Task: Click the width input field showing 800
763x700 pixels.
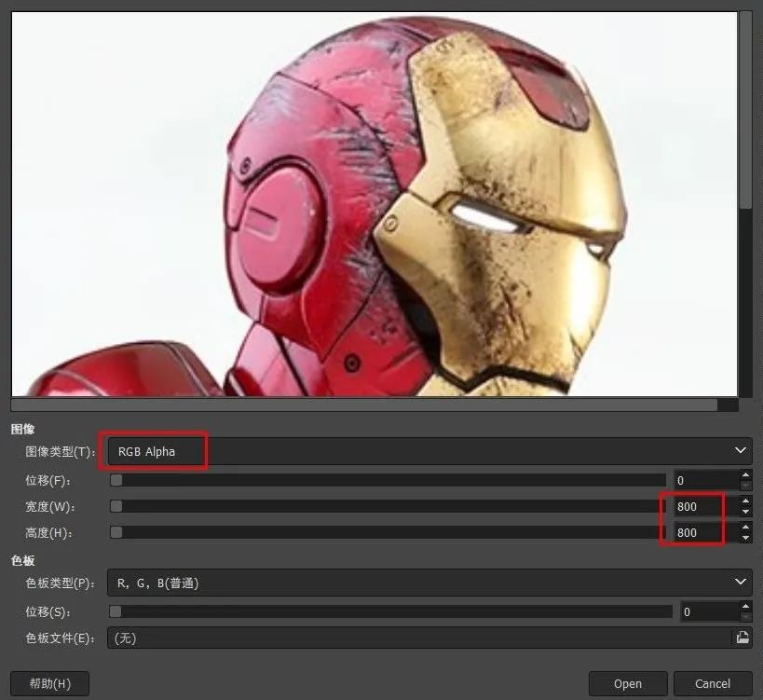Action: click(x=706, y=507)
